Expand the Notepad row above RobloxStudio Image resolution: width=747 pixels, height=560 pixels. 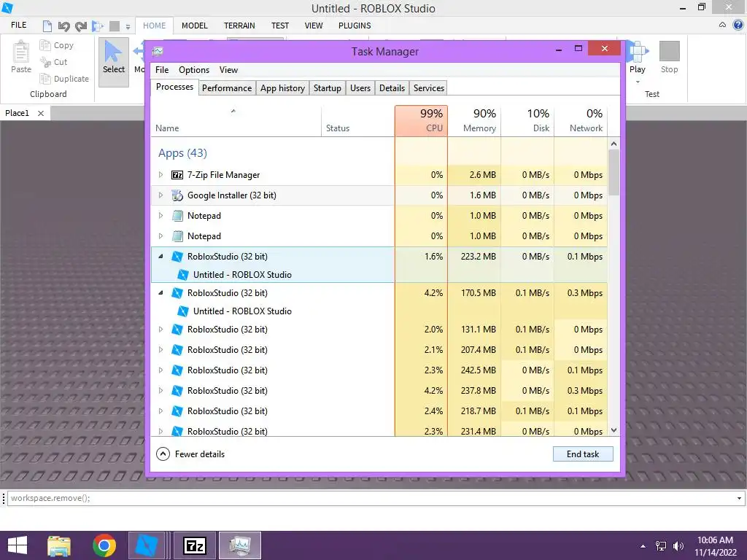point(160,236)
